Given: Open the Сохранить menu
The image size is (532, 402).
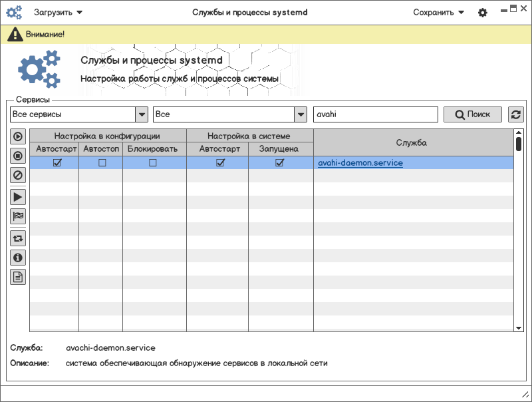Looking at the screenshot, I should [x=438, y=12].
